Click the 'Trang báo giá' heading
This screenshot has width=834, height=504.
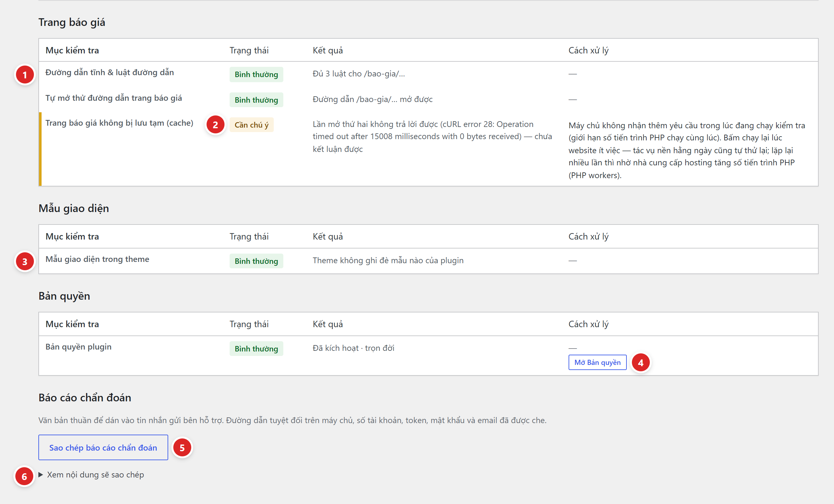click(72, 22)
